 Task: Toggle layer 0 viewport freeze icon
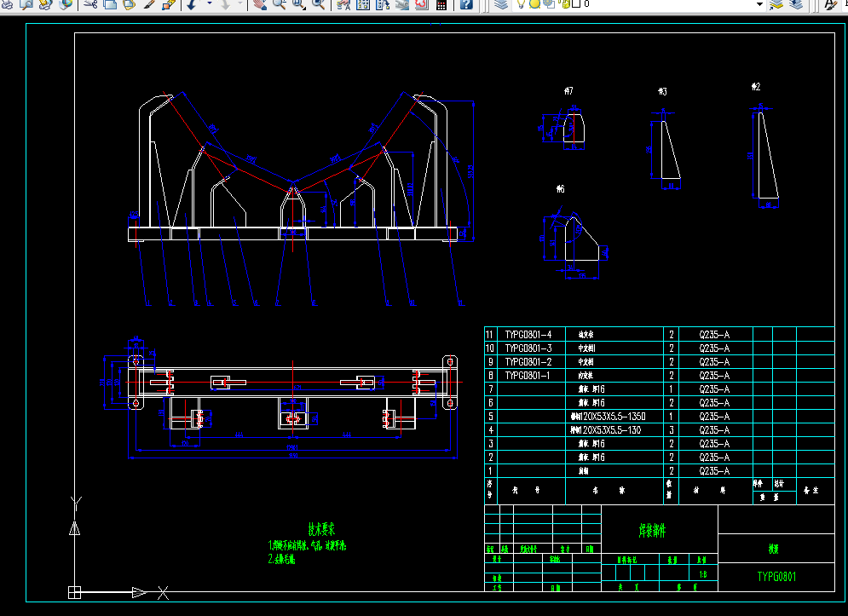[x=548, y=3]
